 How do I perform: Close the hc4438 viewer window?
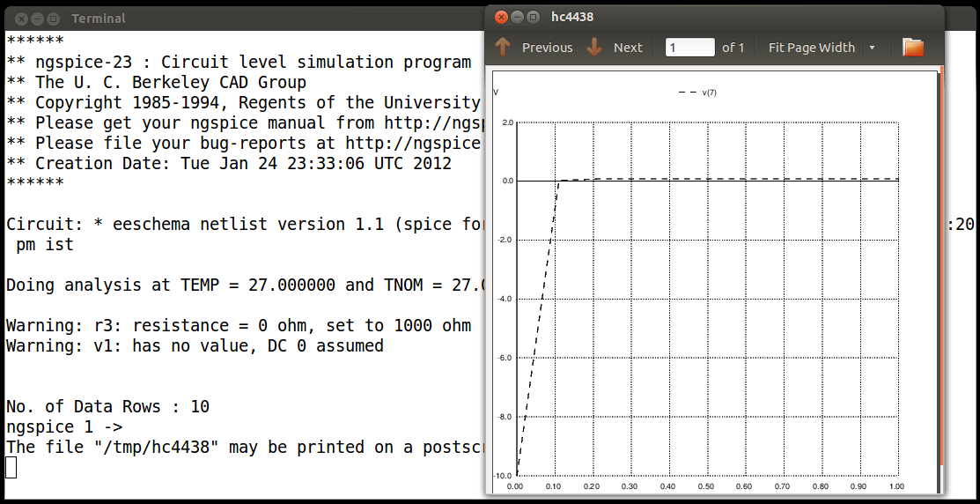click(501, 17)
